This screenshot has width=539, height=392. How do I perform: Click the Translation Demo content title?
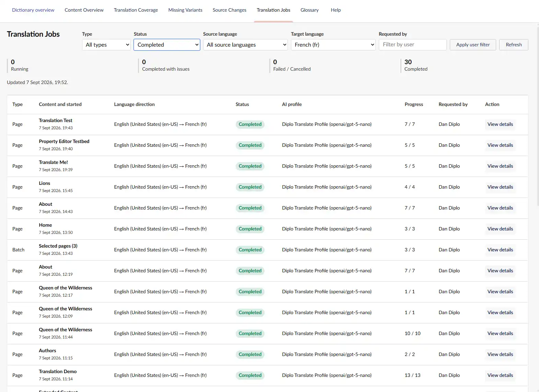click(58, 371)
